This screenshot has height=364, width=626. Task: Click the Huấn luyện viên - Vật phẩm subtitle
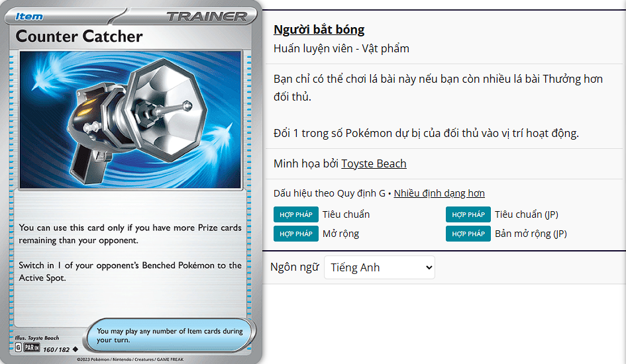tap(341, 48)
